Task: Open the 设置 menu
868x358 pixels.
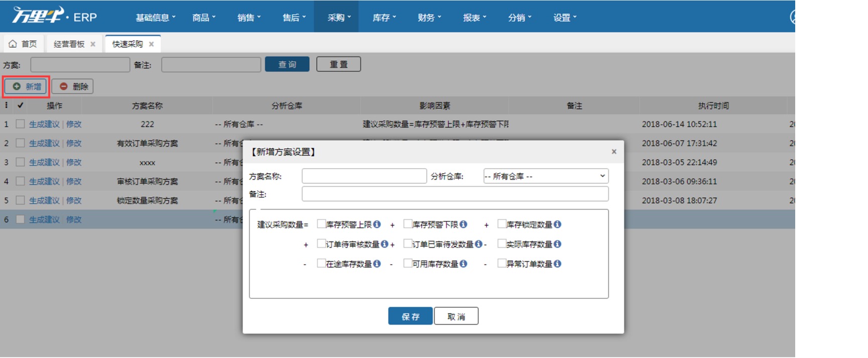Action: click(565, 18)
